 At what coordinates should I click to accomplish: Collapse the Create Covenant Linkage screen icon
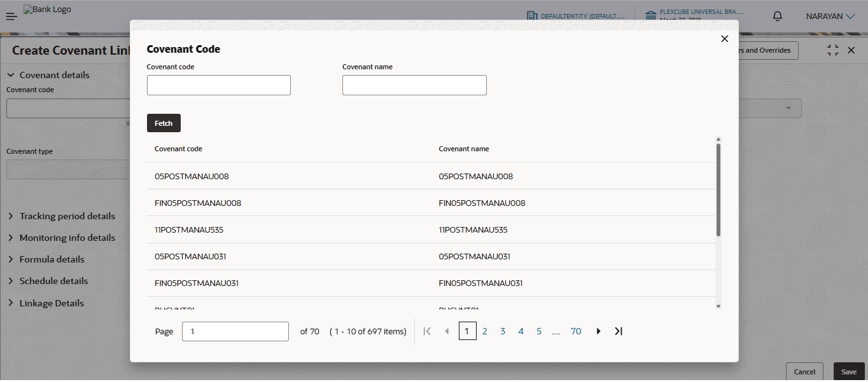coord(833,50)
